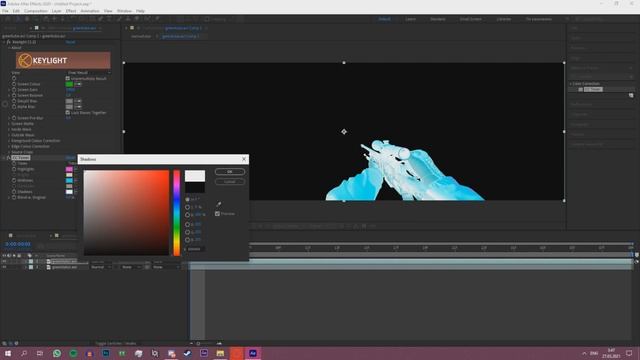
Task: Pick the eyedropper in the color dialog
Action: (218, 204)
